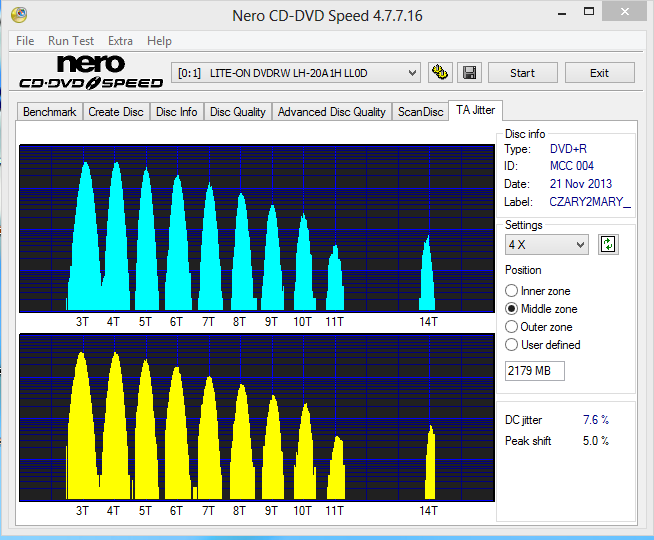Click the DVD+R disc type value
Image resolution: width=654 pixels, height=540 pixels.
point(568,149)
